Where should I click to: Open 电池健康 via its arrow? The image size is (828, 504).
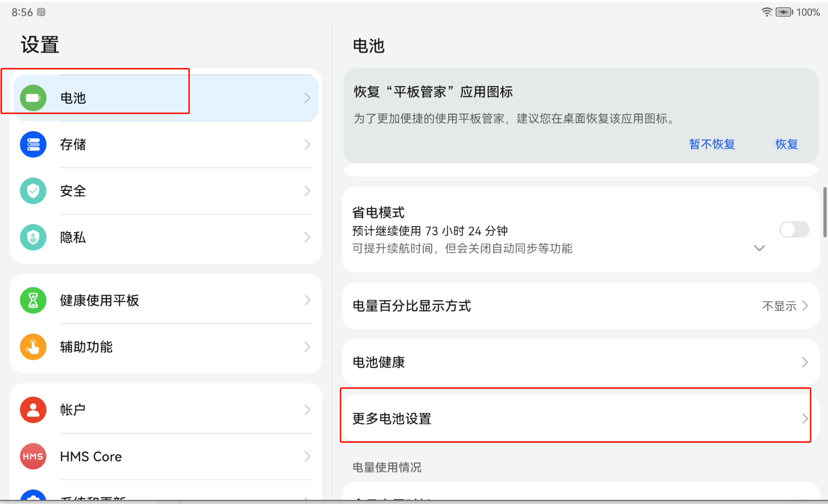pos(805,362)
